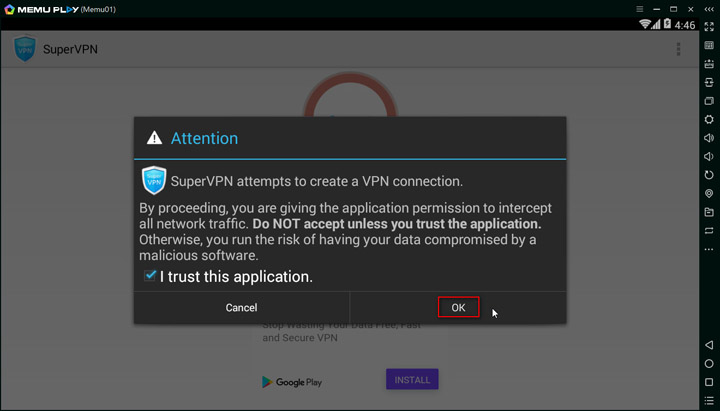Click the INSTALL button behind the dialog
This screenshot has height=411, width=720.
[412, 379]
